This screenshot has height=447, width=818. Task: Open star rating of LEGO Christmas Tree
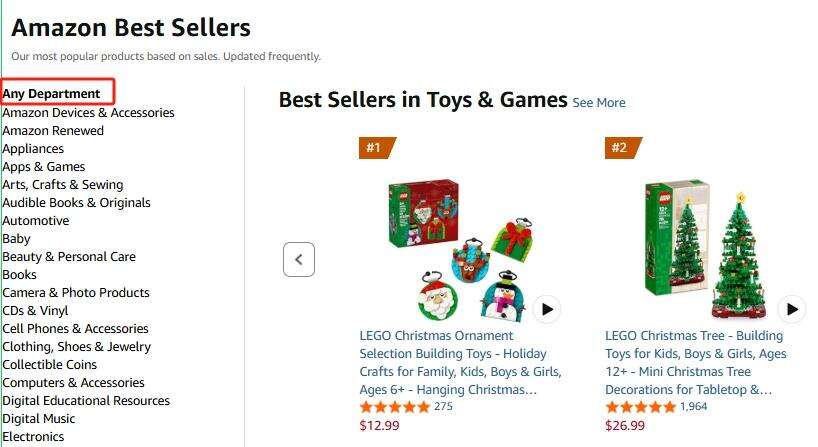[x=640, y=407]
